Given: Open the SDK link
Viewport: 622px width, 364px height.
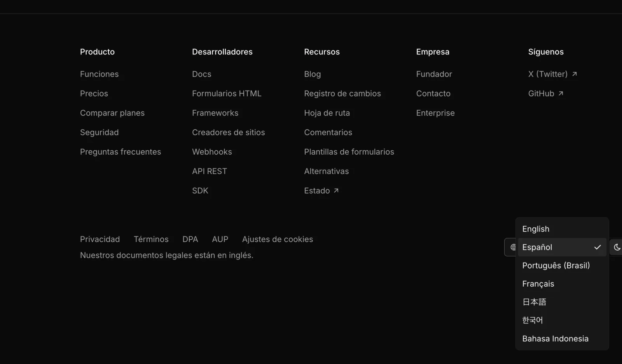Looking at the screenshot, I should pos(200,190).
